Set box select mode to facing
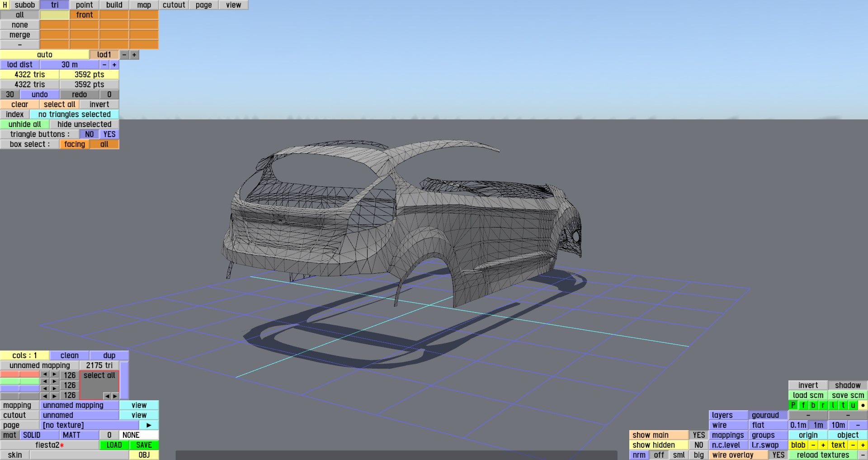868x460 pixels. click(x=75, y=144)
